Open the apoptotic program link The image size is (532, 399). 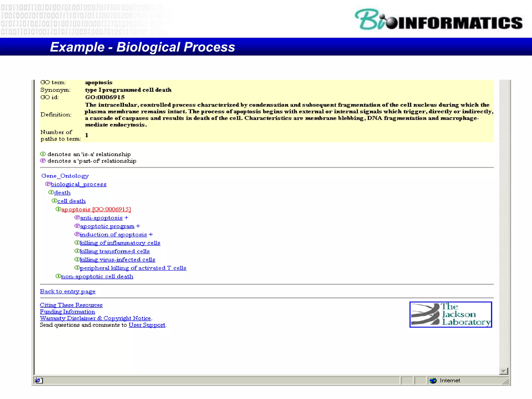(107, 226)
